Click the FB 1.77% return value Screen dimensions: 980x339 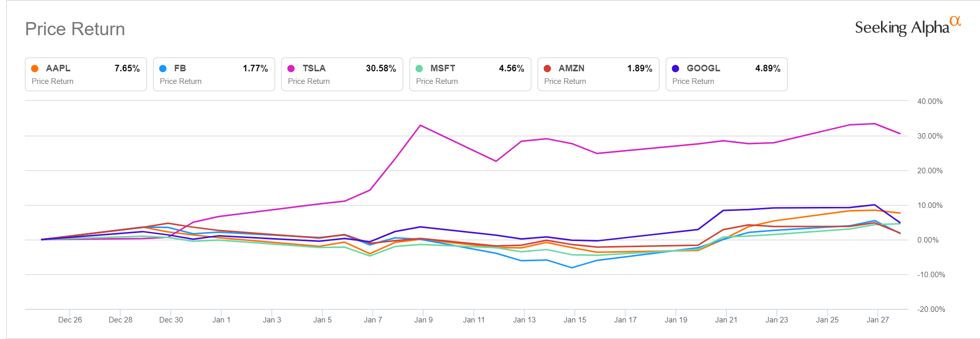(x=255, y=68)
